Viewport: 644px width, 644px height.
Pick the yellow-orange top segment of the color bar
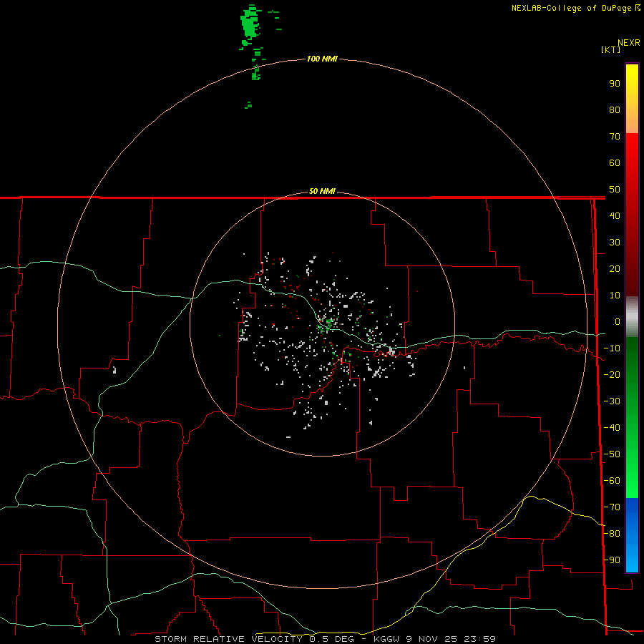tap(632, 99)
